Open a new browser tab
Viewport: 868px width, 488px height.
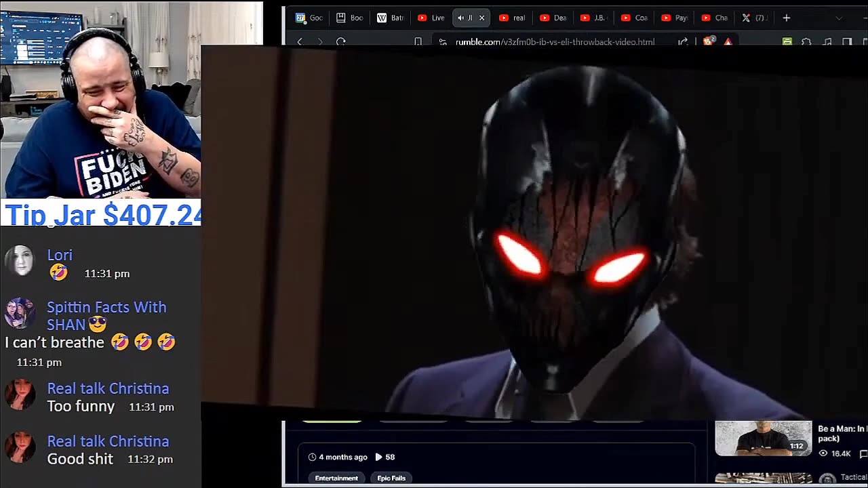coord(786,18)
